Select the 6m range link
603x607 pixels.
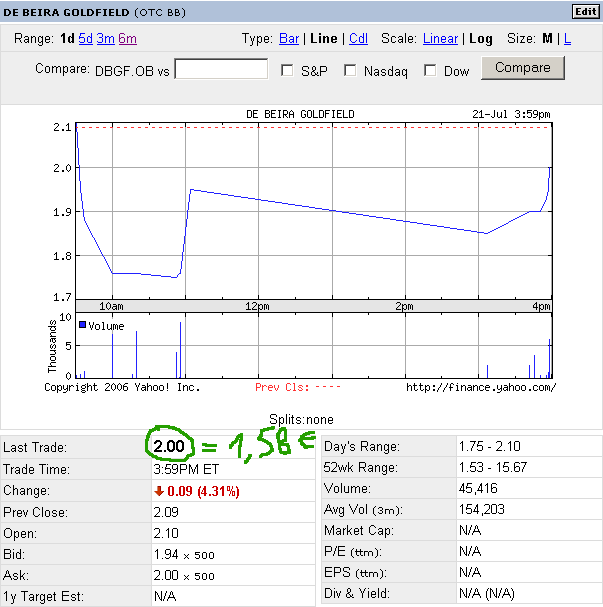click(128, 39)
